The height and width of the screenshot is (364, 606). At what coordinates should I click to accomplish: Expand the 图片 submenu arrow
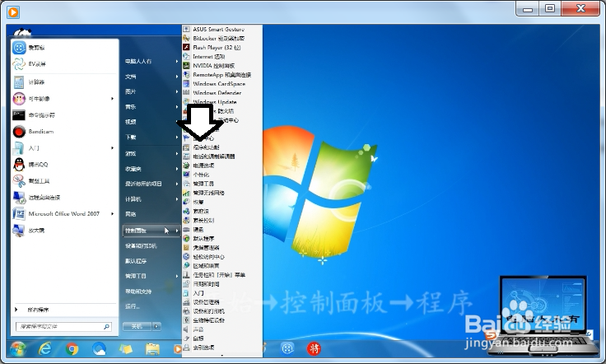click(177, 91)
